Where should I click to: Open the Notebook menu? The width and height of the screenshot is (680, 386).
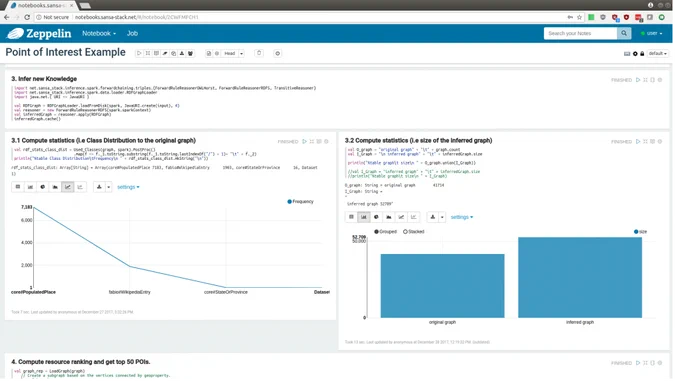pos(99,33)
